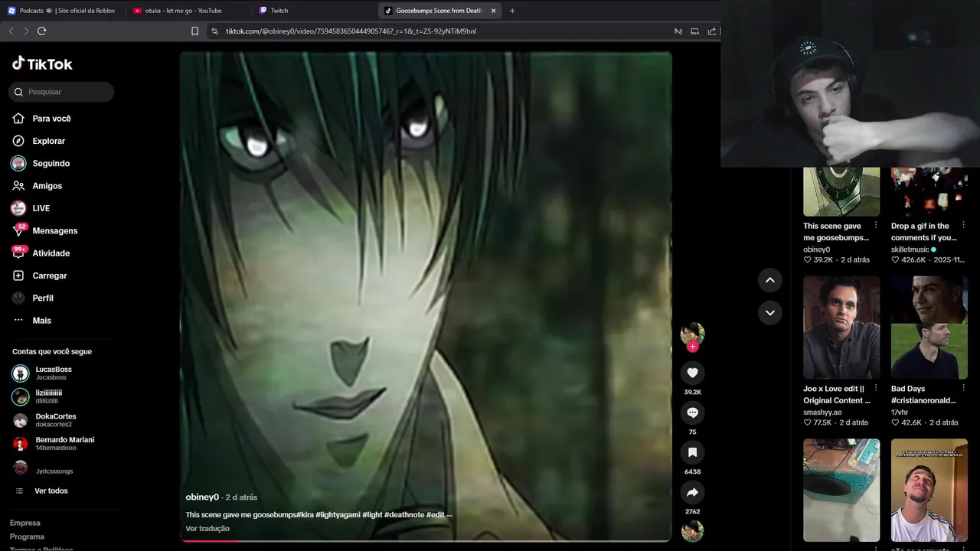The image size is (980, 551).
Task: Like the video with heart icon
Action: pos(692,373)
